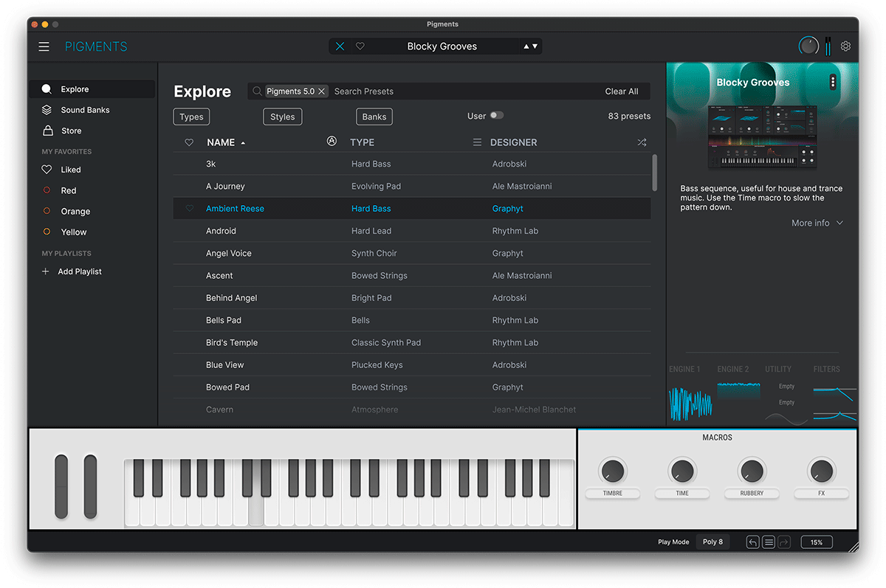886x588 pixels.
Task: Open the hamburger main menu
Action: tap(44, 46)
